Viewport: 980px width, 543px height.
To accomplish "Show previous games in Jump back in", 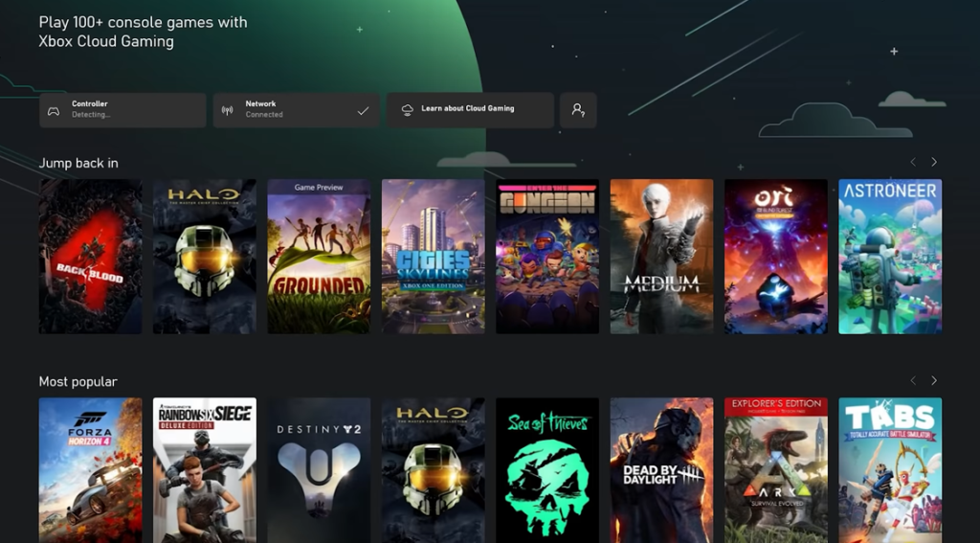I will click(913, 162).
